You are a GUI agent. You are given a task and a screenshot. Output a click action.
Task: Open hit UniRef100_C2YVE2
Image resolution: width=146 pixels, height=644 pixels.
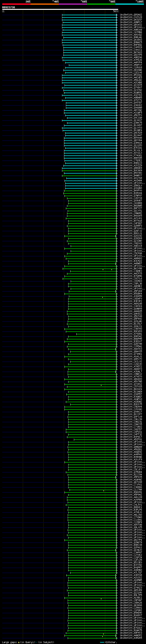click(131, 555)
